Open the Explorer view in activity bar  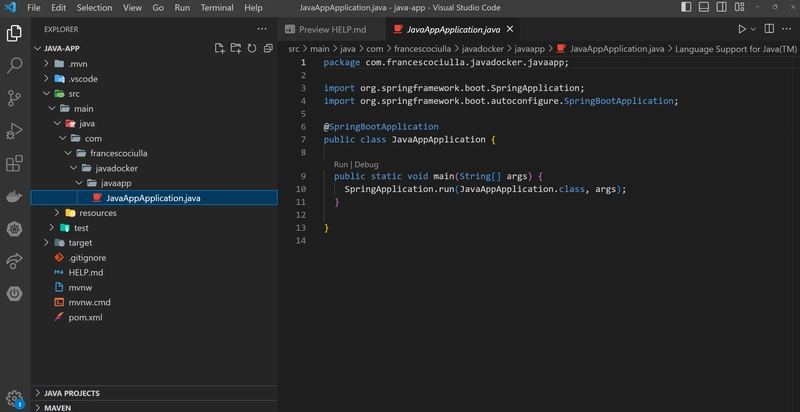(x=14, y=34)
